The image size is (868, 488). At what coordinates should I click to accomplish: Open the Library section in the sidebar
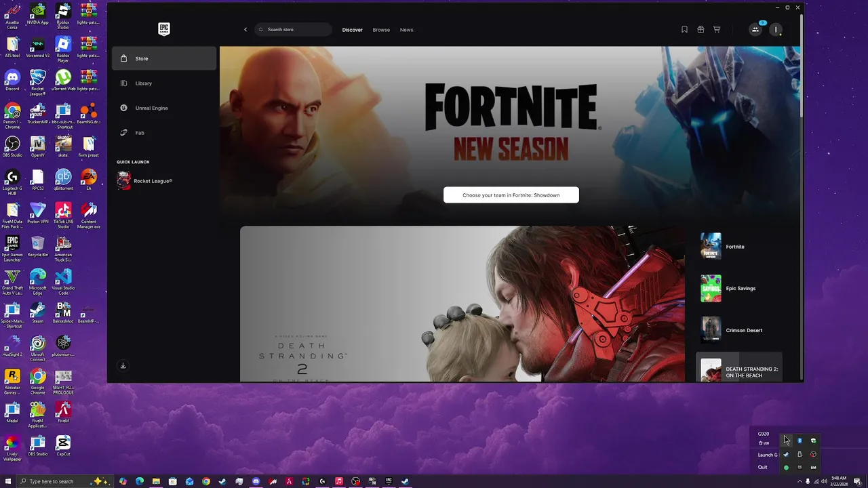pyautogui.click(x=164, y=83)
